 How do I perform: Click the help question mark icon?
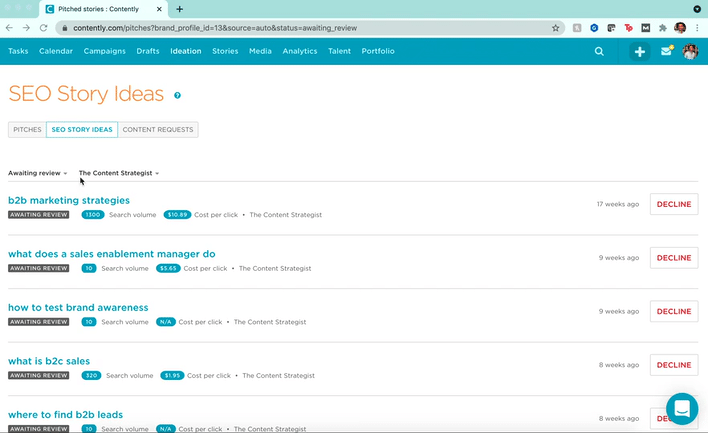178,96
